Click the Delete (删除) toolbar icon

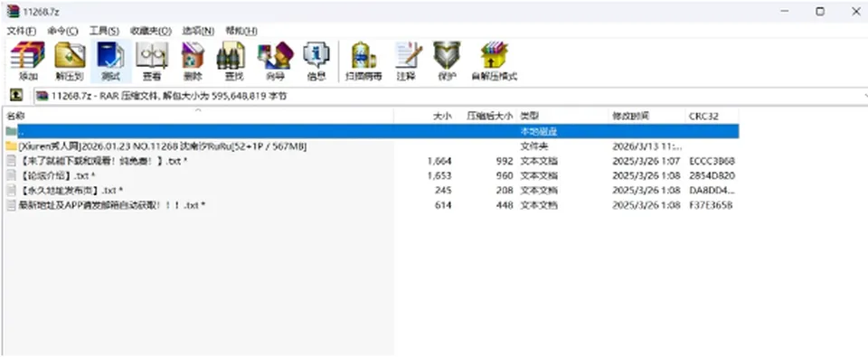[x=193, y=61]
